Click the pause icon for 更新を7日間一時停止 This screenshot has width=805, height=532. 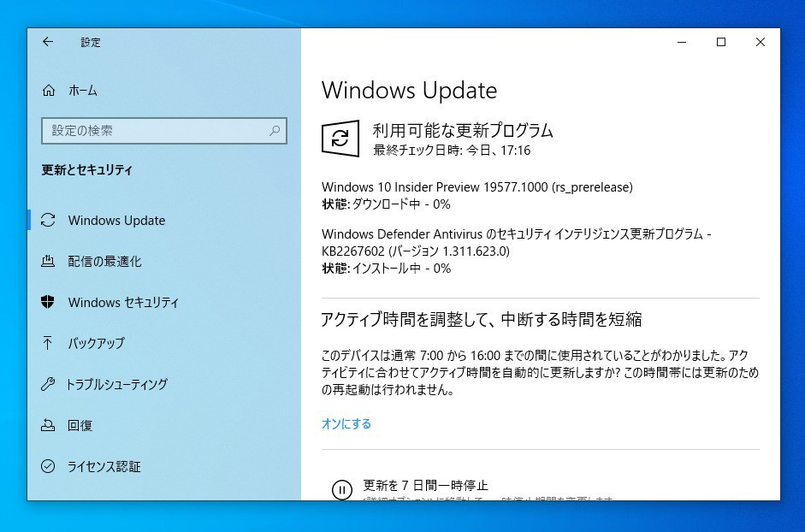tap(342, 489)
